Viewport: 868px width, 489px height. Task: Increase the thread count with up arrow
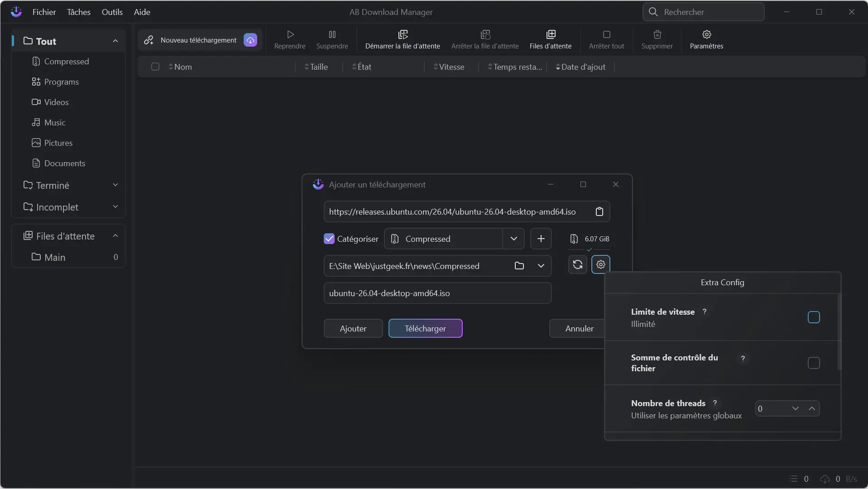pos(812,408)
